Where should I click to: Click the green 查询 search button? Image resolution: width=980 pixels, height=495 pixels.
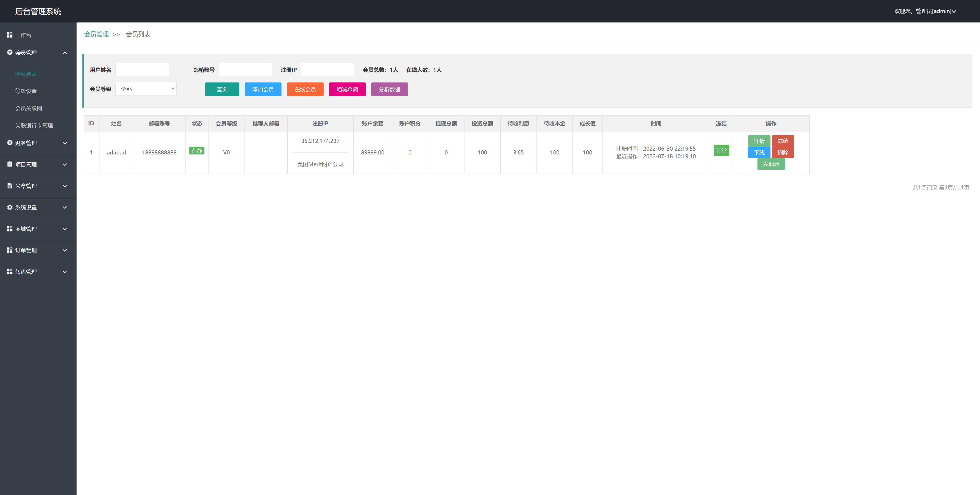click(x=222, y=89)
